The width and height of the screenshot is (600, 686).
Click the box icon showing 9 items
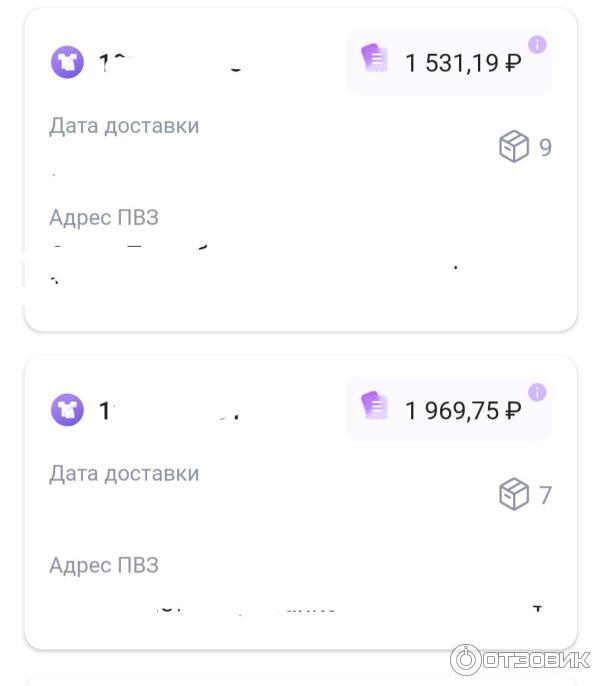pos(514,147)
